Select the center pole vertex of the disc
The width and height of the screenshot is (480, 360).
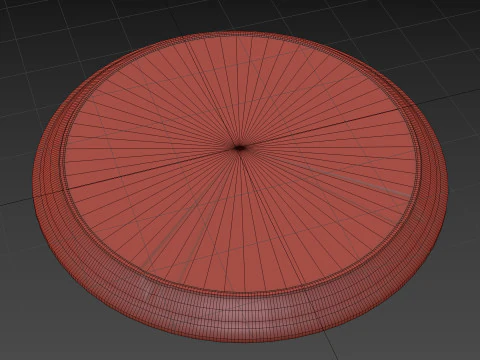239,148
